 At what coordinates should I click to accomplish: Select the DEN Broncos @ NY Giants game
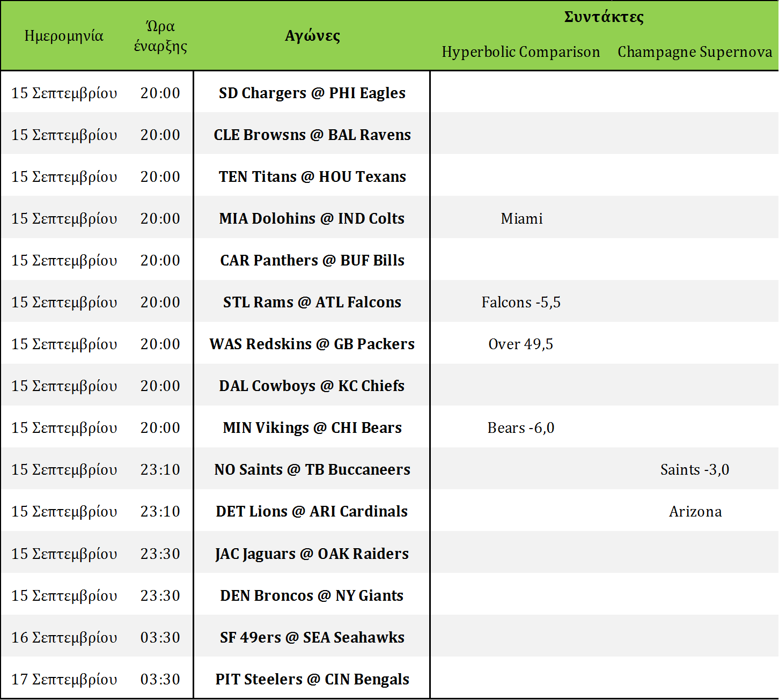click(312, 595)
